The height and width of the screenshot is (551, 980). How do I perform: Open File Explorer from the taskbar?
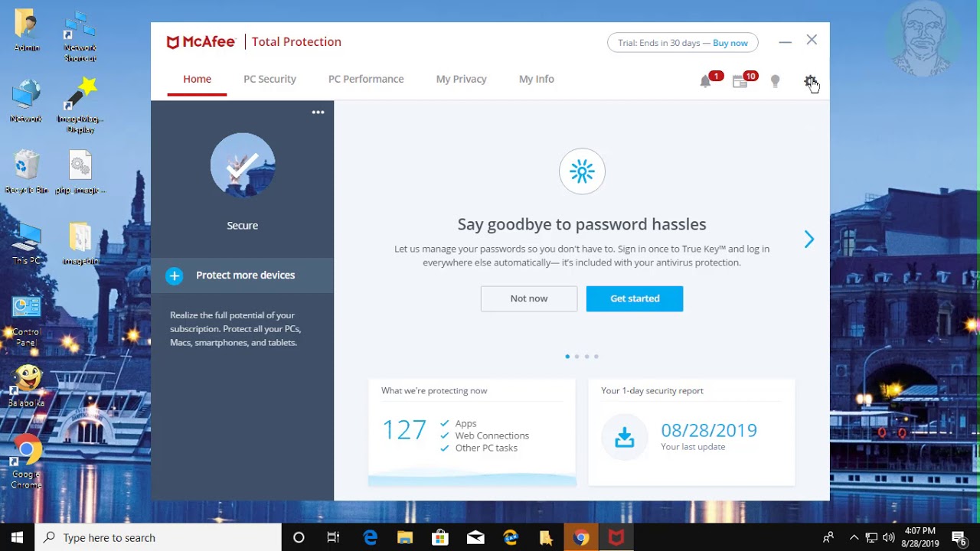pos(405,537)
